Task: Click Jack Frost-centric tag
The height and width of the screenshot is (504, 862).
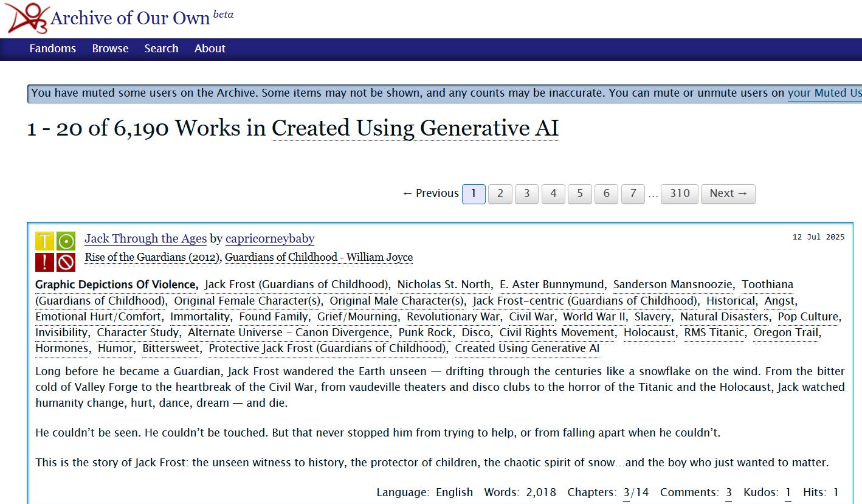Action: click(585, 300)
